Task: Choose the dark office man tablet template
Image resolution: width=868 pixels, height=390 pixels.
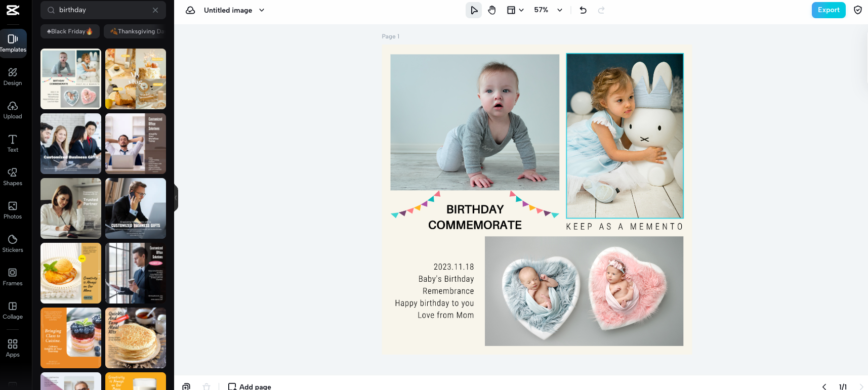Action: click(136, 273)
